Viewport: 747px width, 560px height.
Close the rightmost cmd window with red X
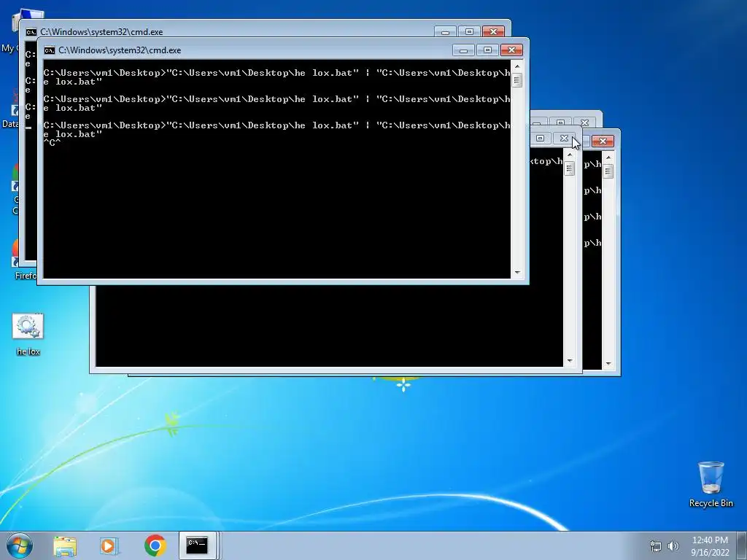[603, 141]
